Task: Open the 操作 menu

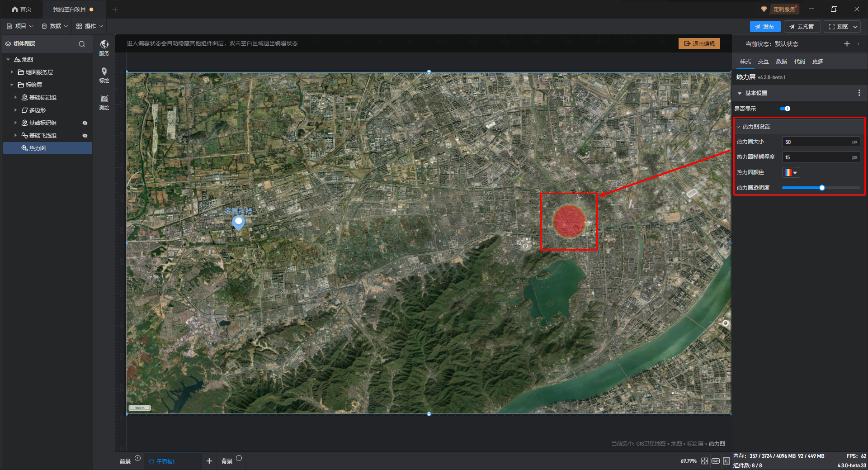Action: 90,26
